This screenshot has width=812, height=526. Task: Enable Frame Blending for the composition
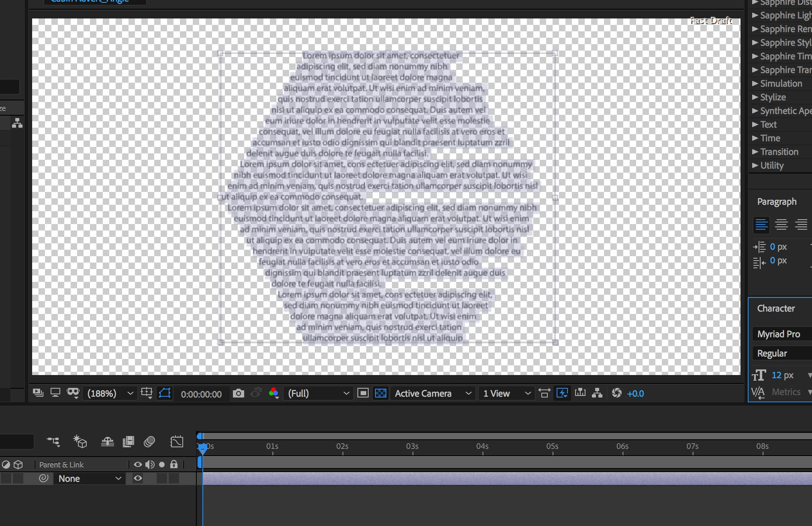128,442
